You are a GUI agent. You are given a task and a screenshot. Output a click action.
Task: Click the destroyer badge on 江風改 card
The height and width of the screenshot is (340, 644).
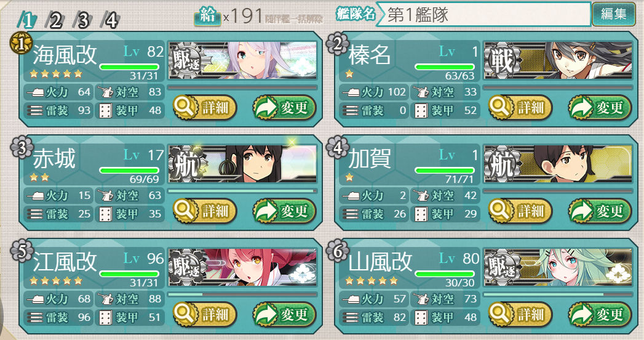click(x=186, y=268)
